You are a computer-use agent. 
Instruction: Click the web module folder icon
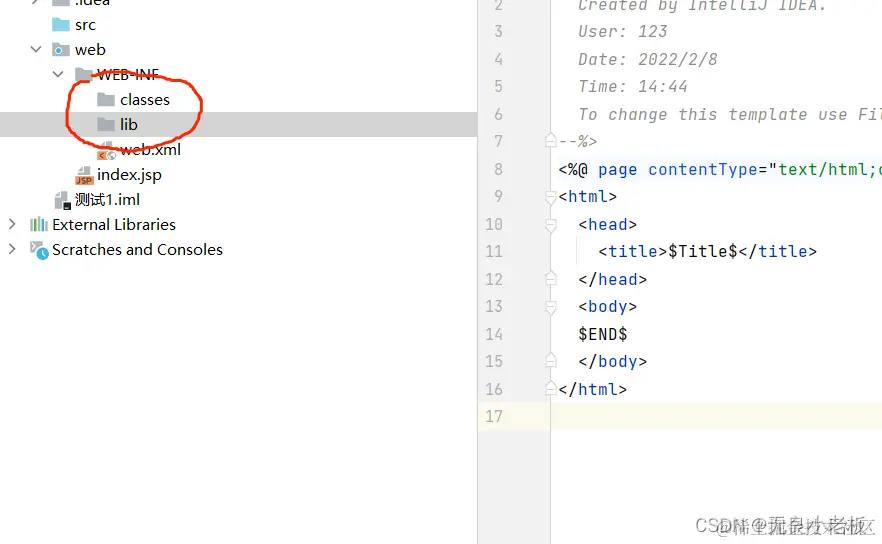click(x=61, y=50)
